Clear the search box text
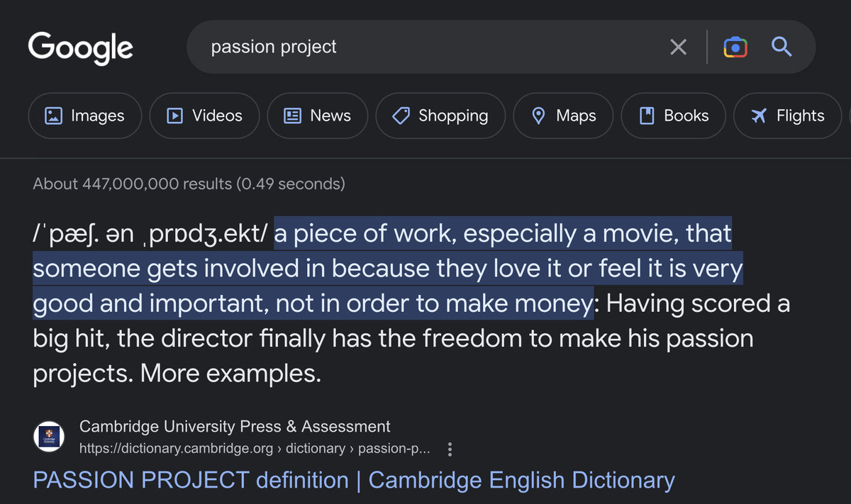Viewport: 851px width, 504px height. (x=678, y=47)
